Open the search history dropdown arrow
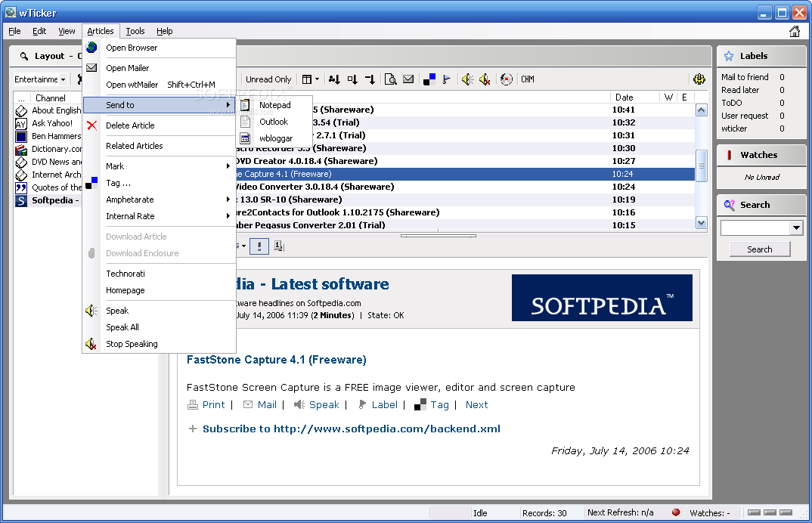This screenshot has height=523, width=812. [796, 227]
